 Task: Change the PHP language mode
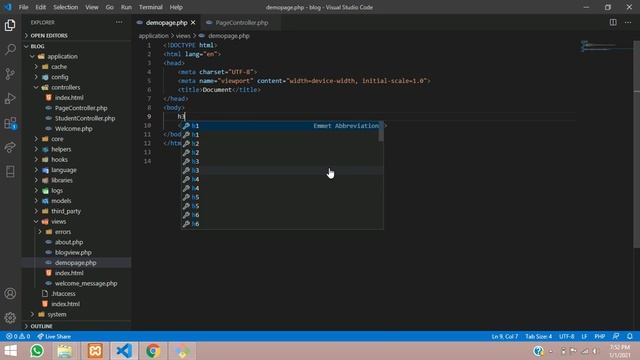pos(600,336)
